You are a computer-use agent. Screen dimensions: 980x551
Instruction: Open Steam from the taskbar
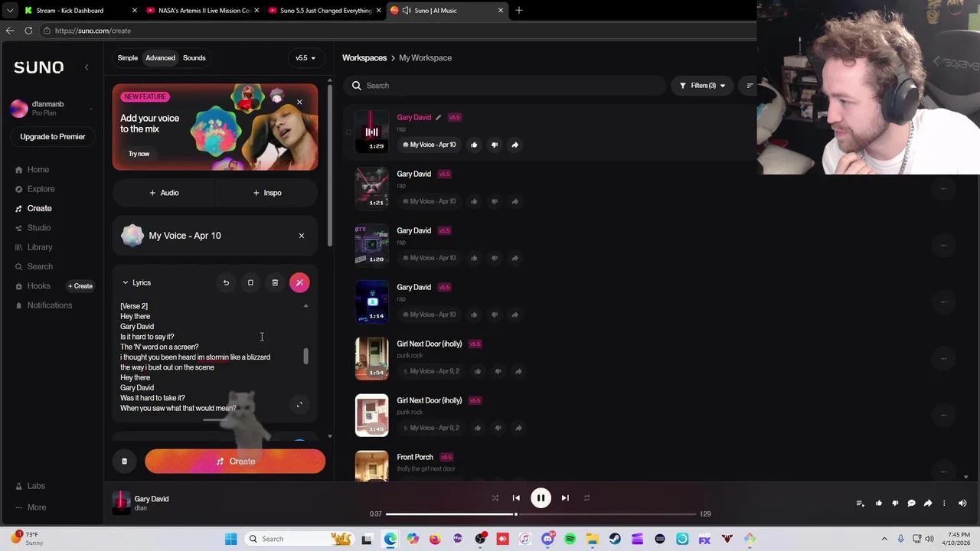pyautogui.click(x=615, y=539)
